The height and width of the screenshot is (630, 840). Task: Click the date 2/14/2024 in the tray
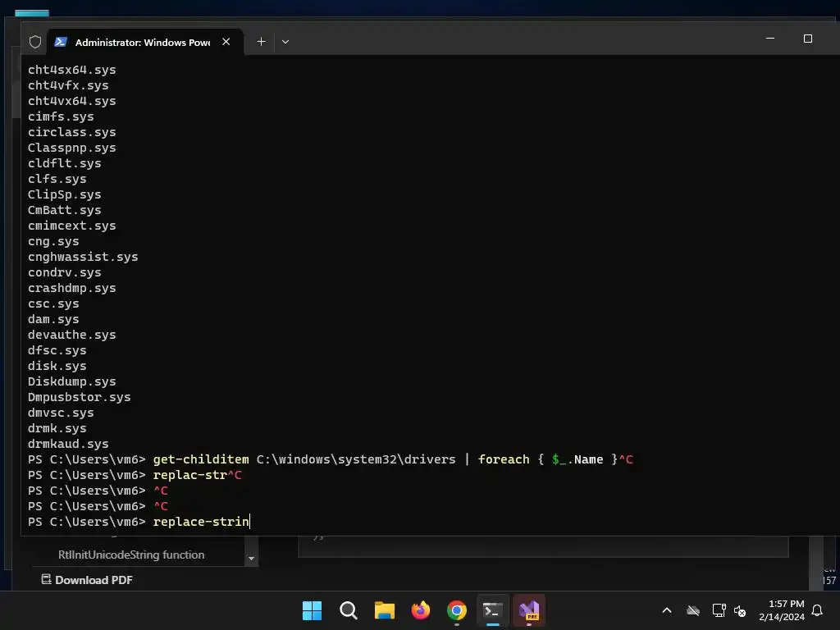coord(782,617)
